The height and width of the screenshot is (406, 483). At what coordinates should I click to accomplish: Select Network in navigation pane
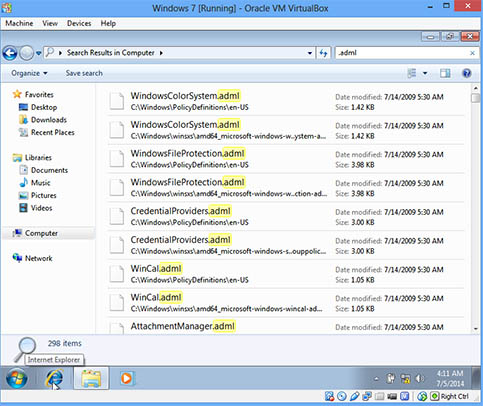point(39,258)
